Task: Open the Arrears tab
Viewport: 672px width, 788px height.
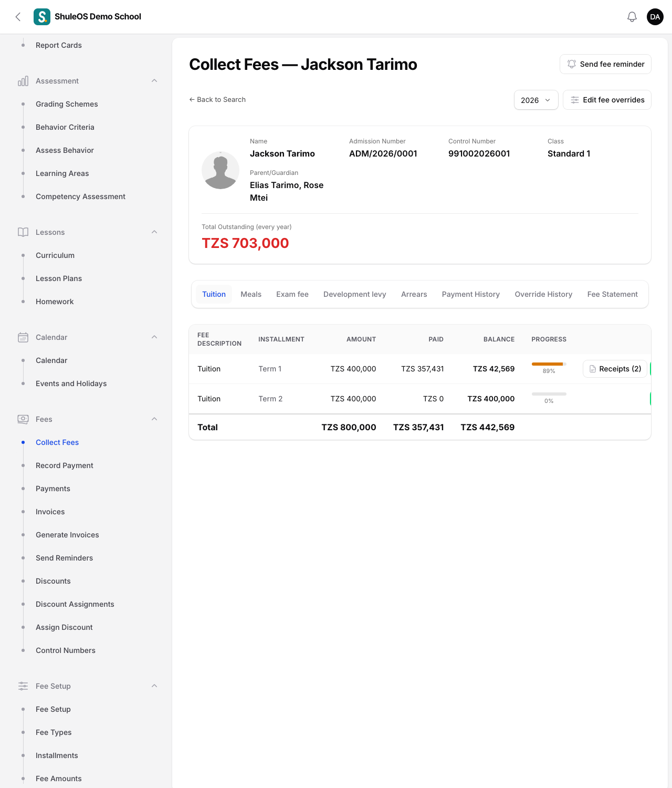Action: coord(414,294)
